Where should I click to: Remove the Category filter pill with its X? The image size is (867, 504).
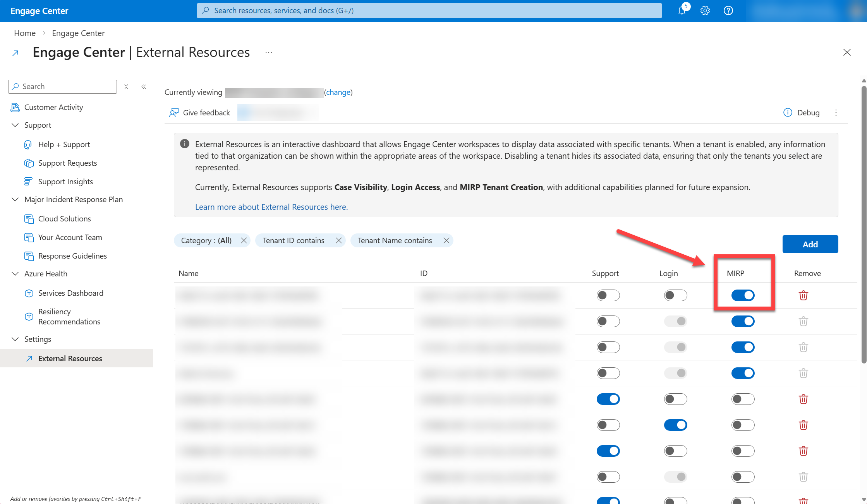[244, 240]
